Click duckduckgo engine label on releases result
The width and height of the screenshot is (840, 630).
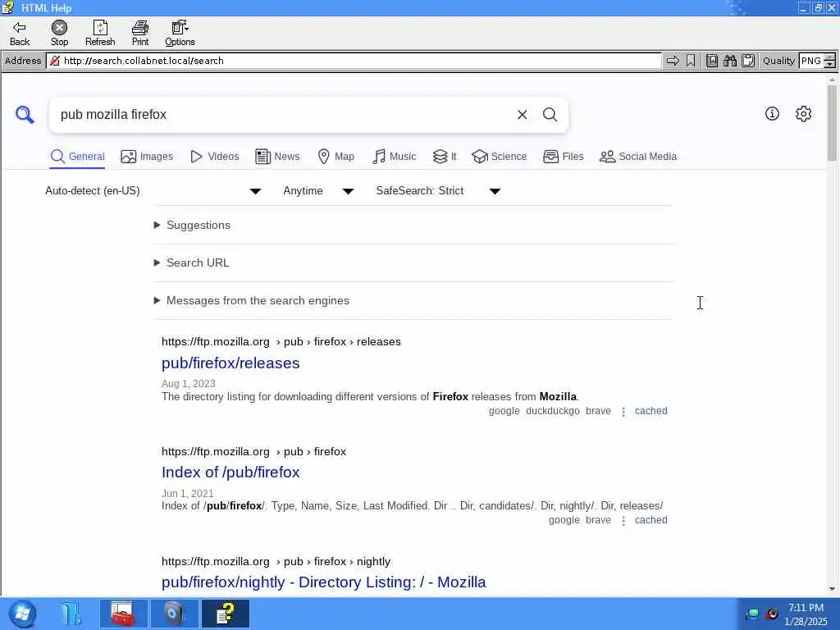pyautogui.click(x=553, y=411)
